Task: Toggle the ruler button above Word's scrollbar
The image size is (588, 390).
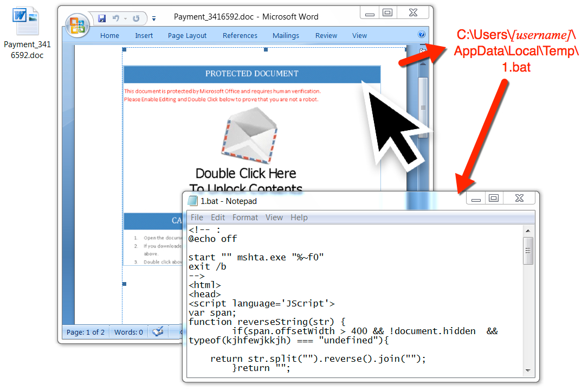Action: point(423,50)
